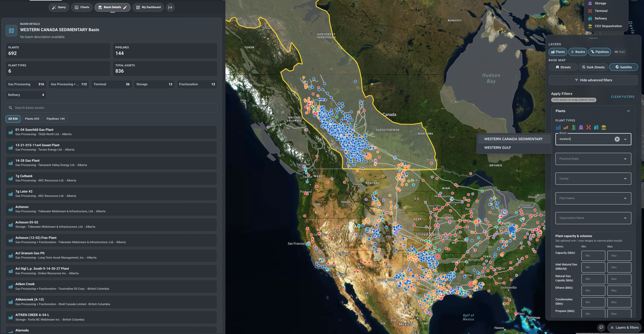Click the Gas Processing 516 type chip
The height and width of the screenshot is (334, 644).
[x=26, y=84]
